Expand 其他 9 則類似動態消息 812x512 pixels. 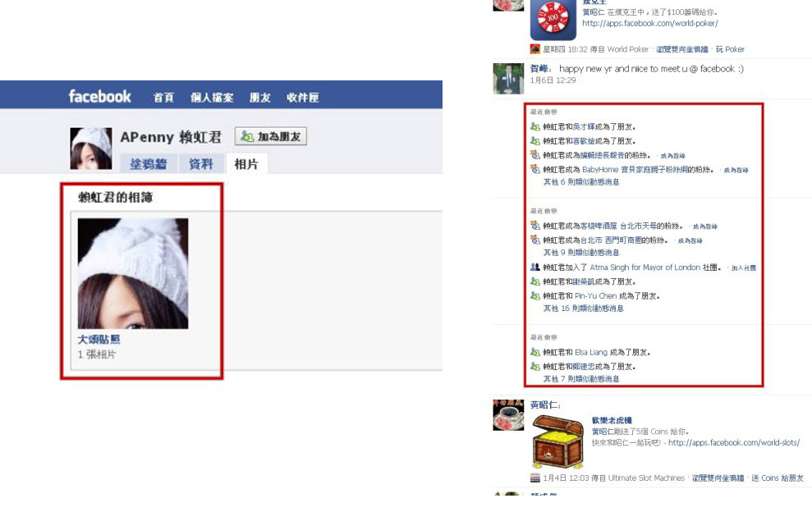pyautogui.click(x=581, y=253)
